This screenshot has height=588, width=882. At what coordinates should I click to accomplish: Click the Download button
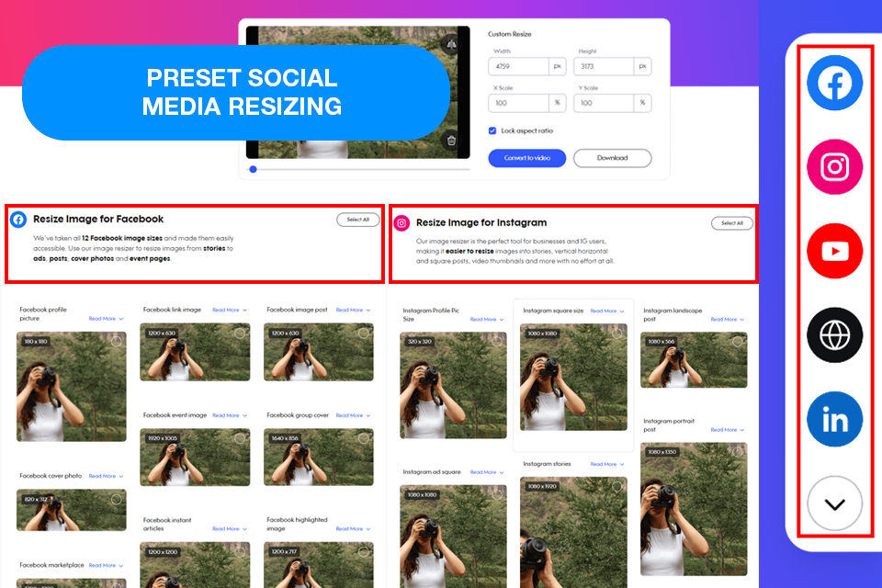coord(612,158)
